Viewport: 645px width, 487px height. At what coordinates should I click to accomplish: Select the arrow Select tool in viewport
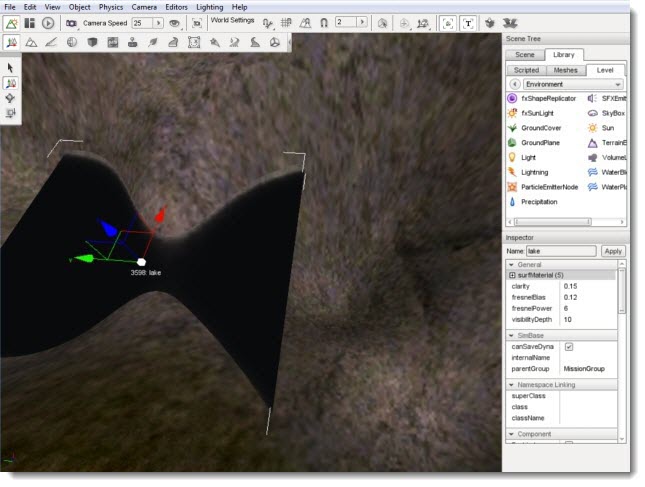10,67
